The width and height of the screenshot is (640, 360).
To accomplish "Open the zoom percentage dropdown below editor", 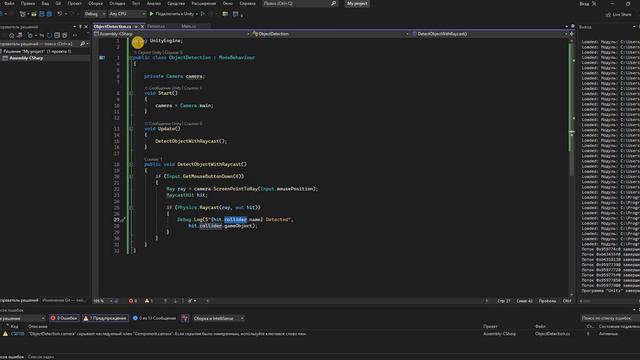I will tap(103, 301).
